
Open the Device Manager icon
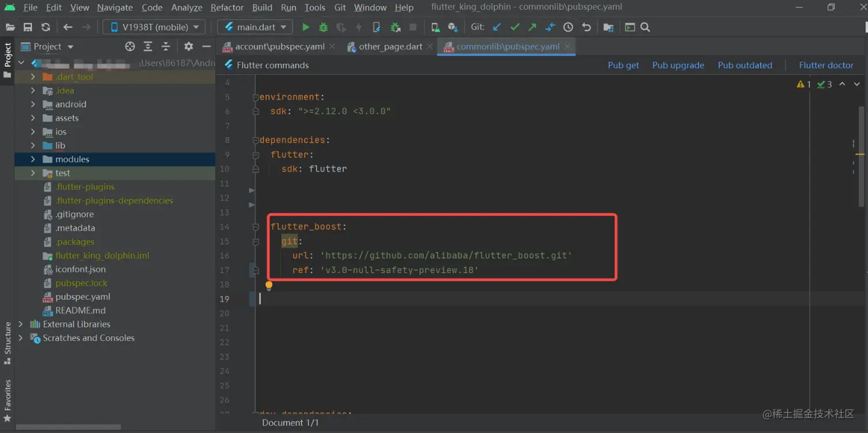coord(435,27)
